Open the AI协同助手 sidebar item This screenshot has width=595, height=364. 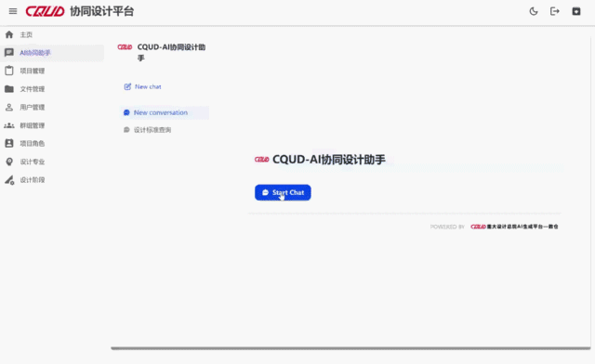(52, 53)
